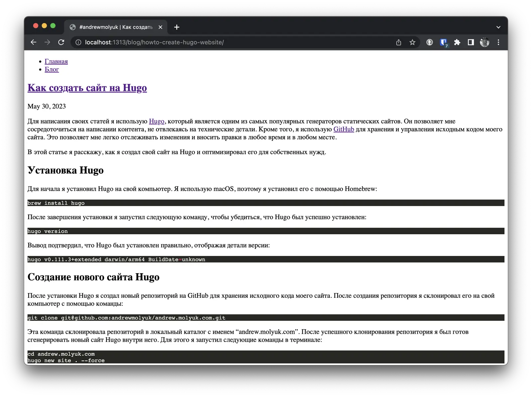Viewport: 532px width, 397px height.
Task: Select the share icon in the toolbar
Action: point(399,42)
